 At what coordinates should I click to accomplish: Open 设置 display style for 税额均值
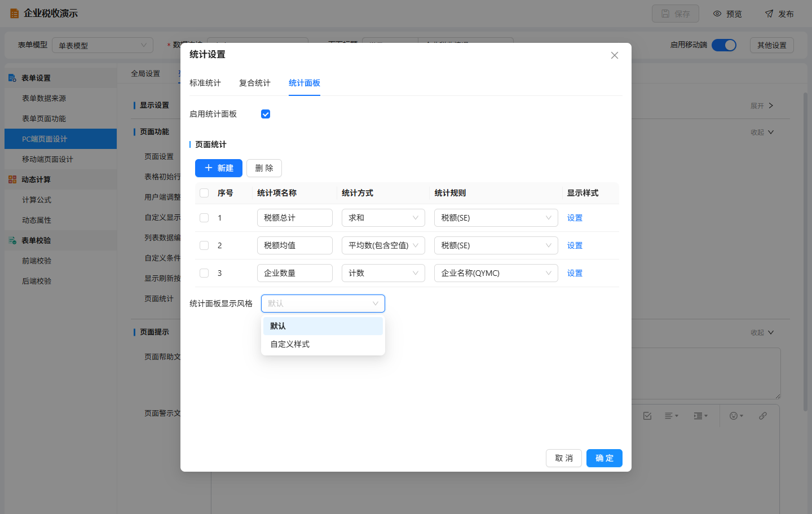575,245
